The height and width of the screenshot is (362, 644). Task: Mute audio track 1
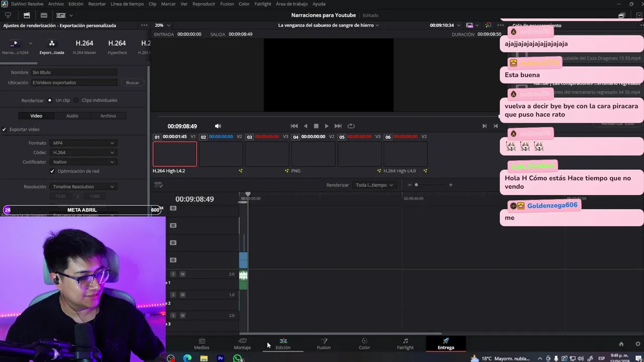(183, 274)
